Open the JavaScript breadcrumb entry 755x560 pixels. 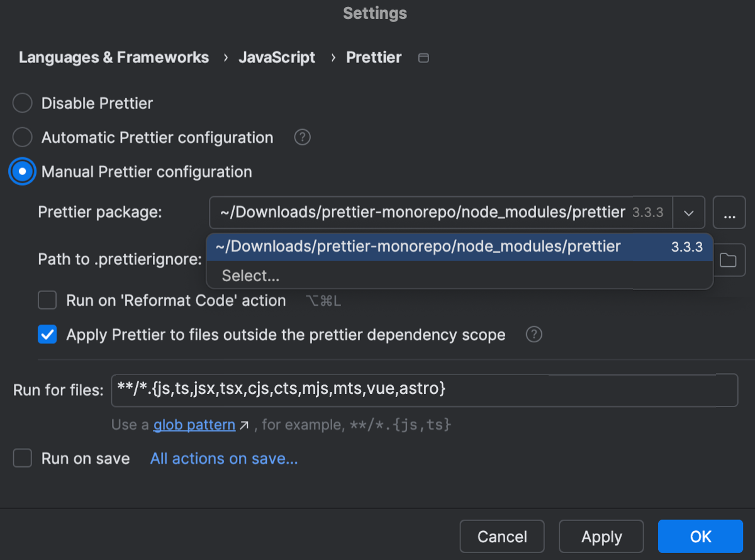(277, 57)
